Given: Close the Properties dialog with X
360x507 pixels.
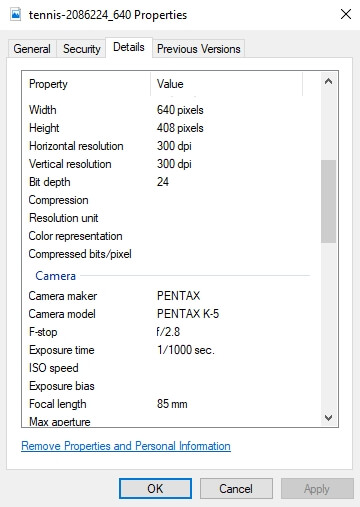Looking at the screenshot, I should pos(346,14).
